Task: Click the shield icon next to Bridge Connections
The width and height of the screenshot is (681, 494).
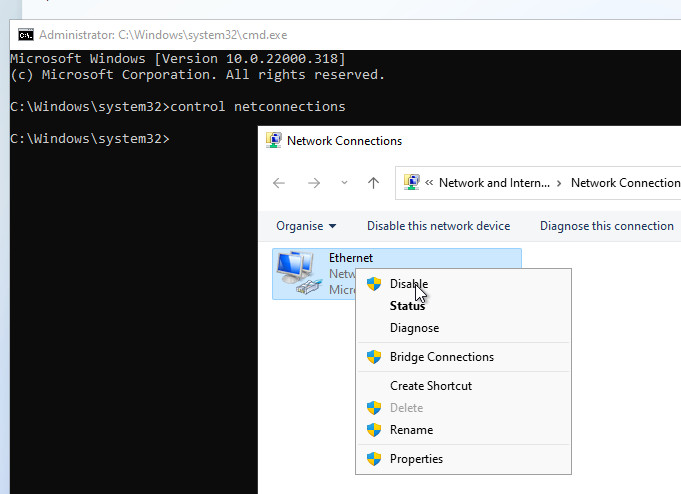Action: coord(374,357)
